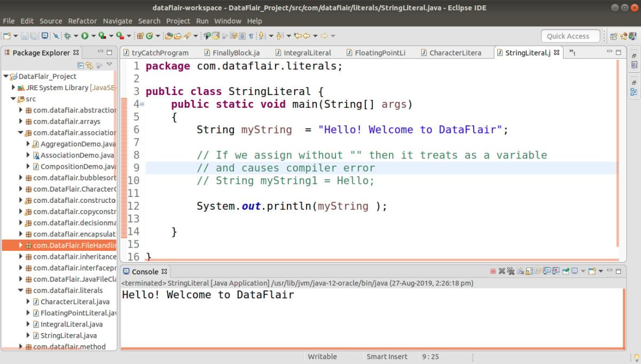This screenshot has width=641, height=364.
Task: Click the Quick Access field
Action: pyautogui.click(x=570, y=36)
